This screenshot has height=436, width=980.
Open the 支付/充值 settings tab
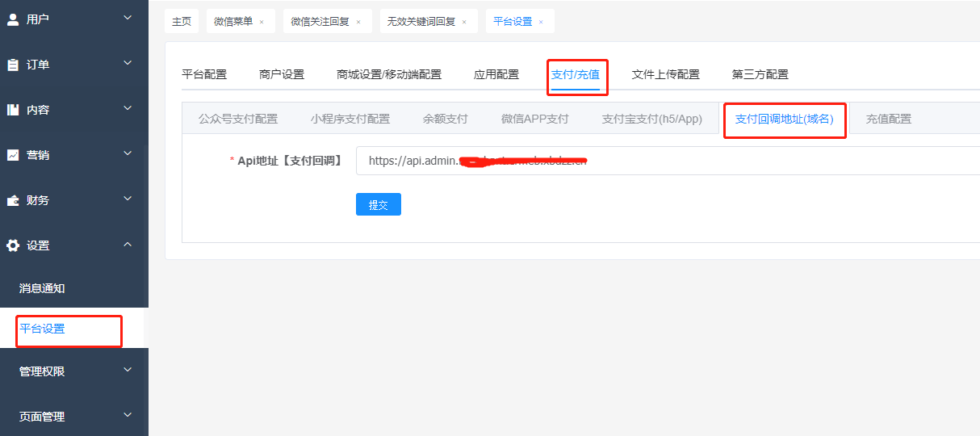click(576, 74)
